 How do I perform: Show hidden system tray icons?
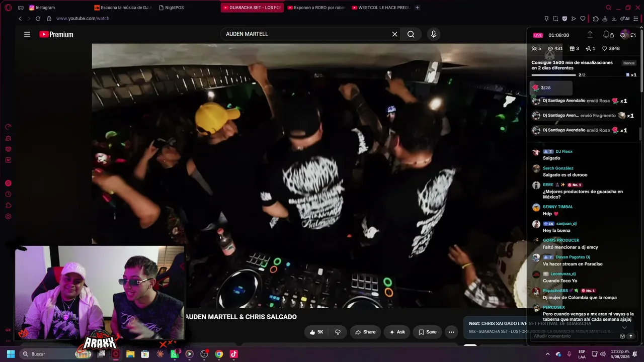coord(547,354)
